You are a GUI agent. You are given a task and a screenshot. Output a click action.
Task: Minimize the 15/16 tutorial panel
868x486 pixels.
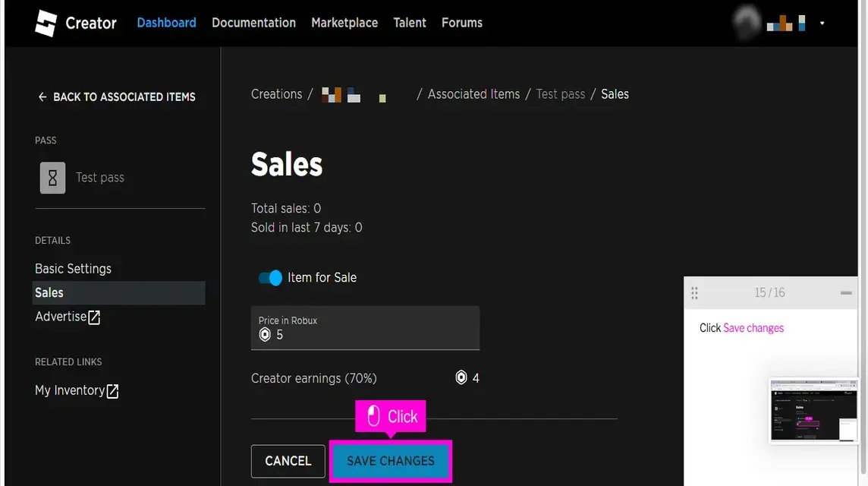(x=847, y=292)
